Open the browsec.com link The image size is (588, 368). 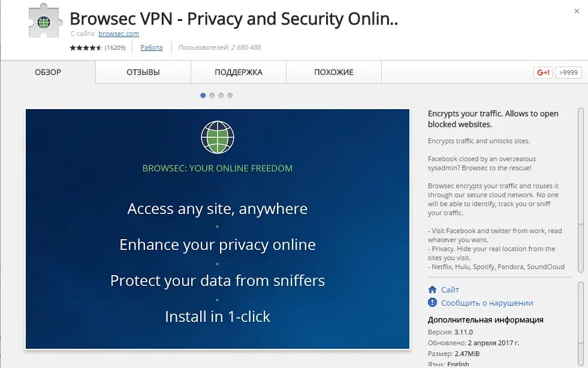[119, 34]
